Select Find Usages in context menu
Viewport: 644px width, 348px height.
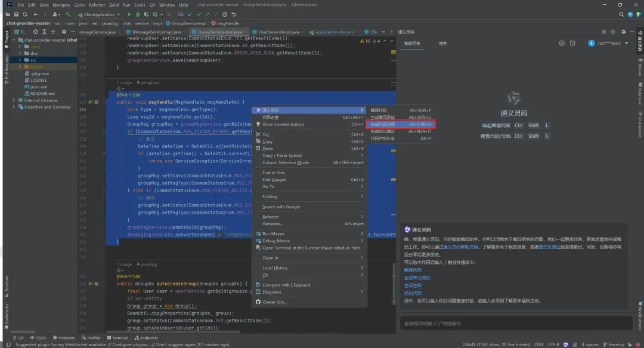309,179
